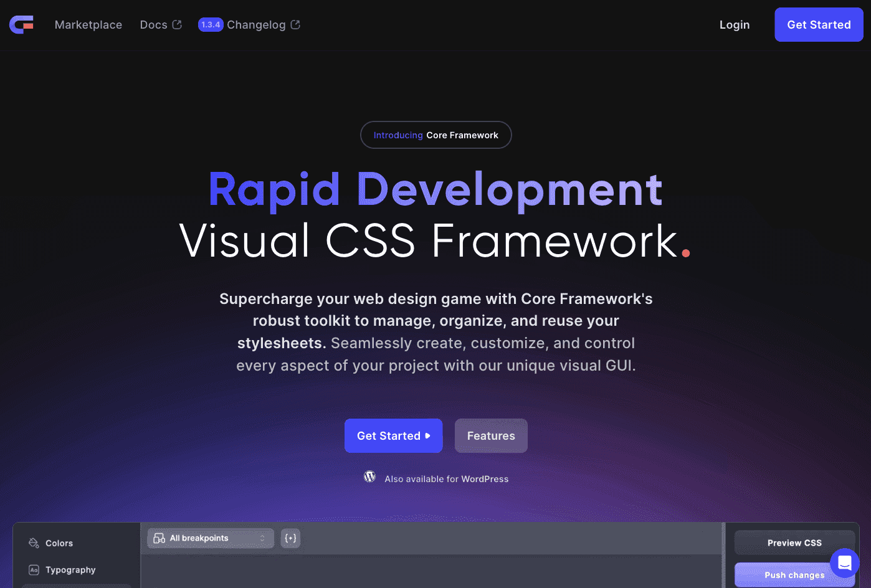Click the Push changes button
Image resolution: width=871 pixels, height=588 pixels.
(794, 576)
